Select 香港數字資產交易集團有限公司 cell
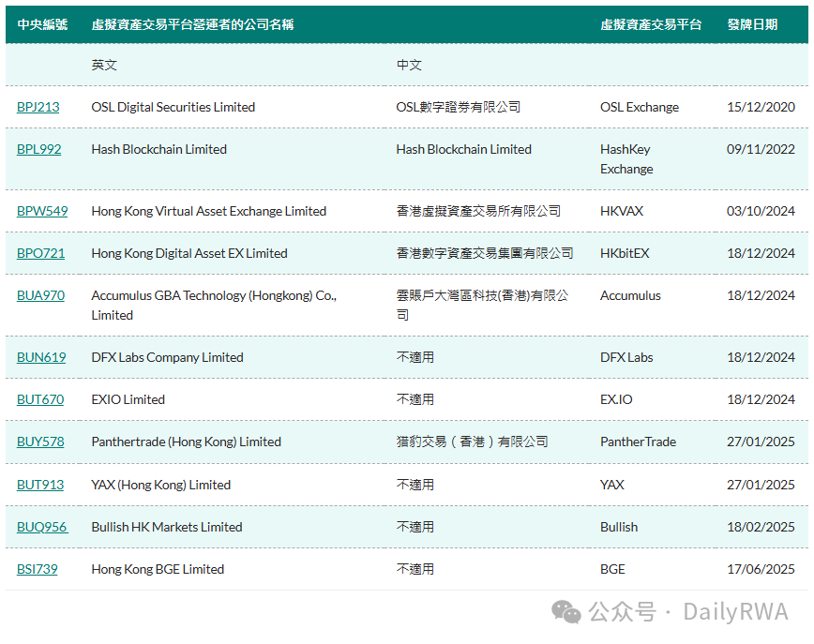This screenshot has height=644, width=814. coord(485,253)
